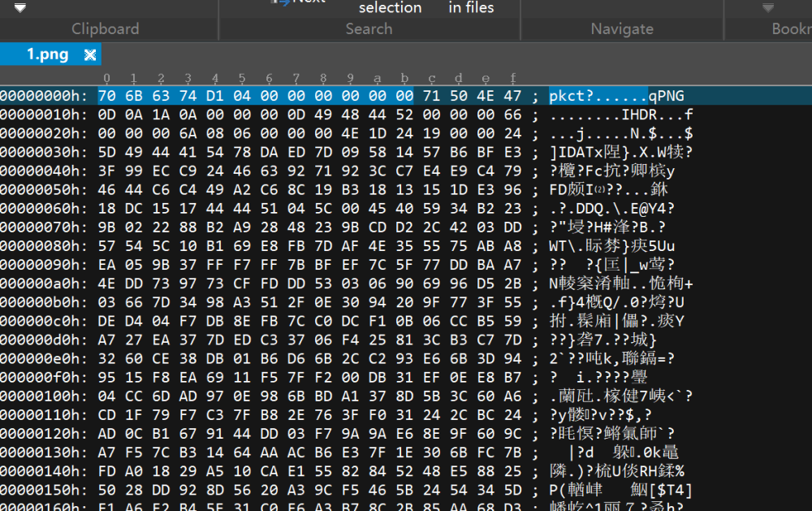Screen dimensions: 812x511
Task: Click the 'selection' search option
Action: coord(390,8)
